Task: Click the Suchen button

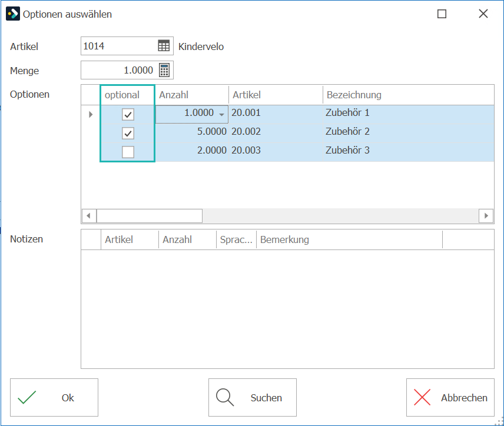Action: tap(253, 397)
